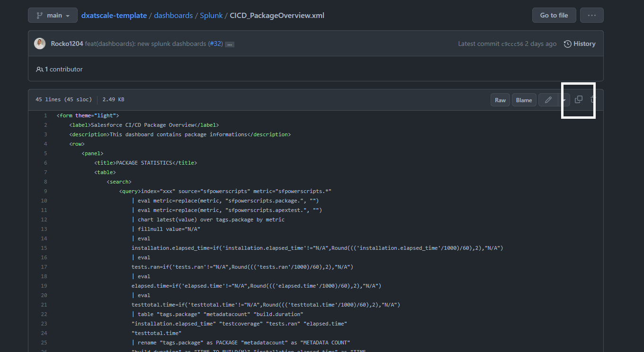Click the 'sfpowerscripts.package.' replace line
Viewport: 644px width, 352px height.
(x=225, y=201)
